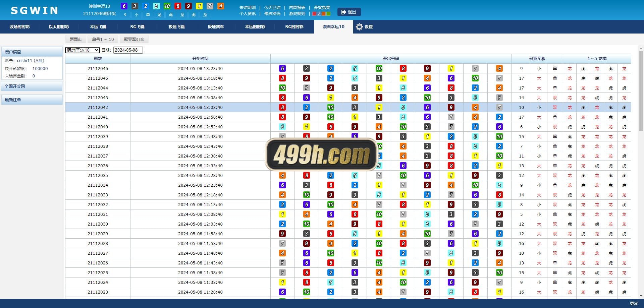Click the dark gray number 3 ball in header
Screen dimensions: 644x308
point(135,6)
